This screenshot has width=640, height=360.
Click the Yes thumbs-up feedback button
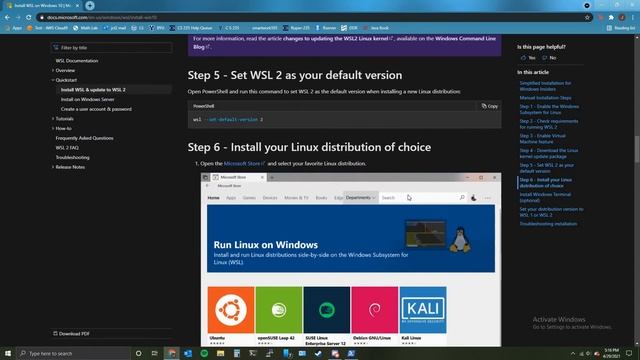point(528,58)
